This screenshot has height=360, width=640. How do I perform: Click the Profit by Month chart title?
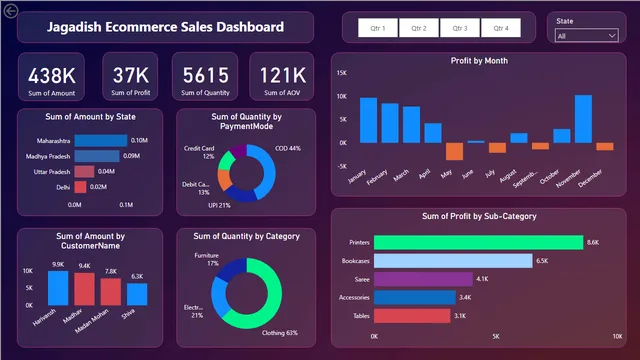point(479,61)
